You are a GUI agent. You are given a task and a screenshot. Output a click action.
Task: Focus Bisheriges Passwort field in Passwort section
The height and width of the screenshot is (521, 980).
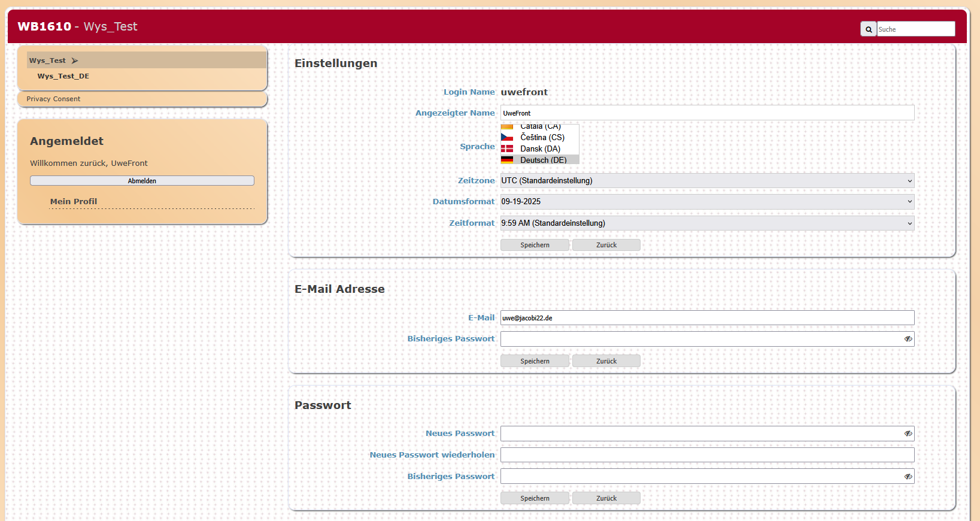click(707, 477)
